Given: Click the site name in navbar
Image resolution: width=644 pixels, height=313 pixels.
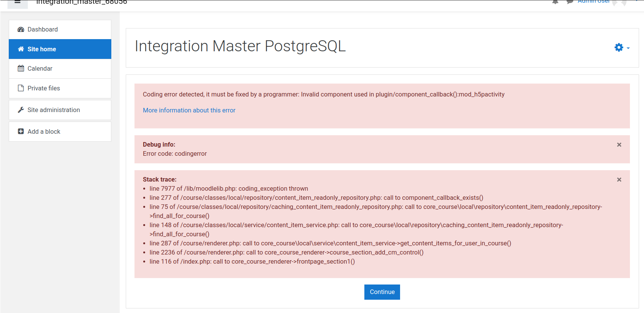Looking at the screenshot, I should (82, 2).
